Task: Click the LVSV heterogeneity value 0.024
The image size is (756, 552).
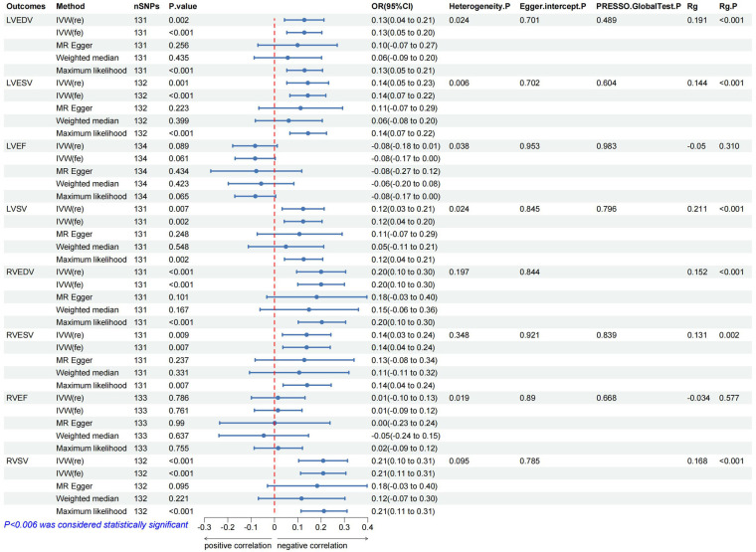Action: click(x=459, y=209)
